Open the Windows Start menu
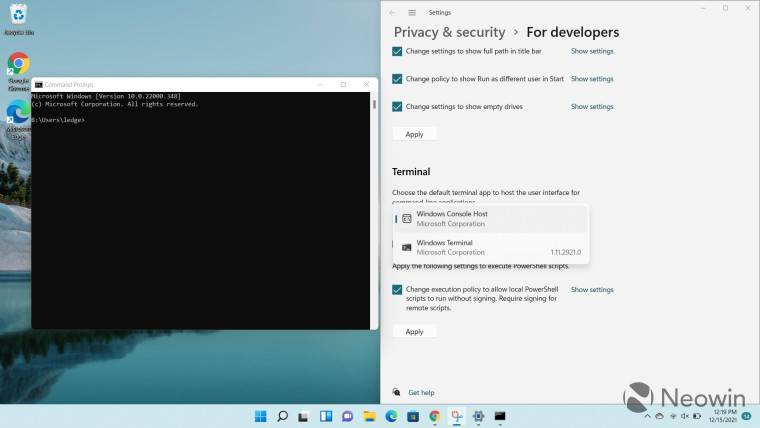Viewport: 760px width, 428px height. click(x=261, y=416)
